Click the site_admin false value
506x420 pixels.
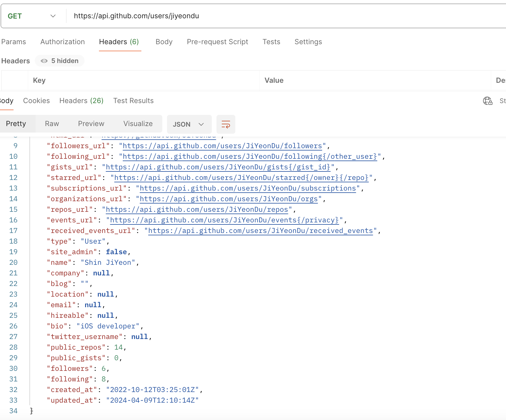click(x=116, y=252)
